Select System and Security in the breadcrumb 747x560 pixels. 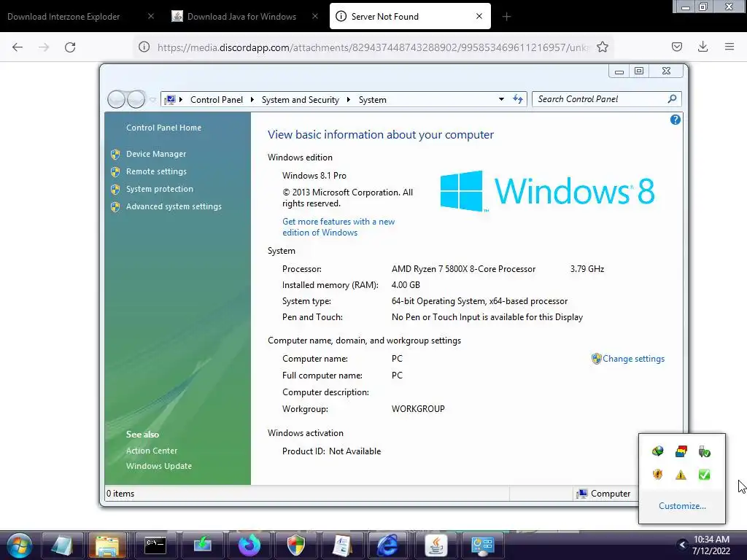300,99
